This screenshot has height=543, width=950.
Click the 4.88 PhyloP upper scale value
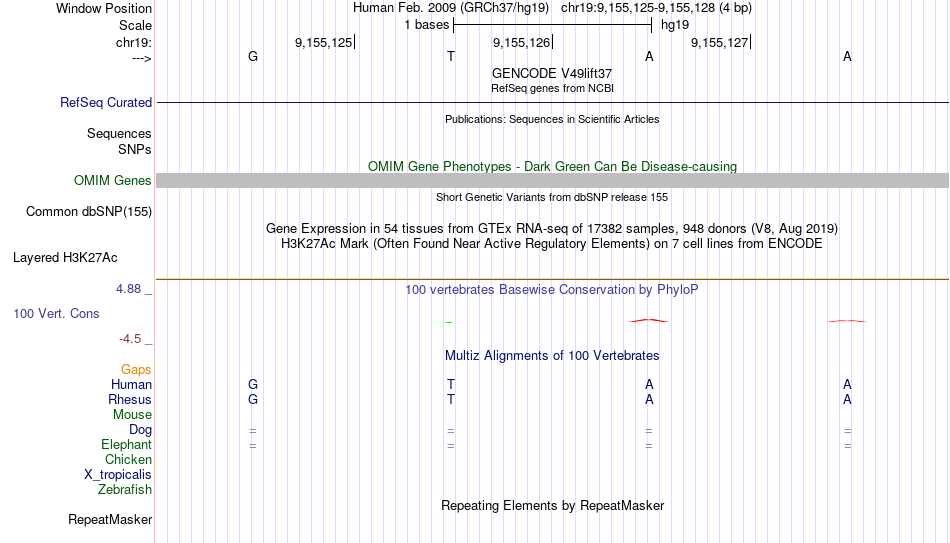(x=128, y=289)
